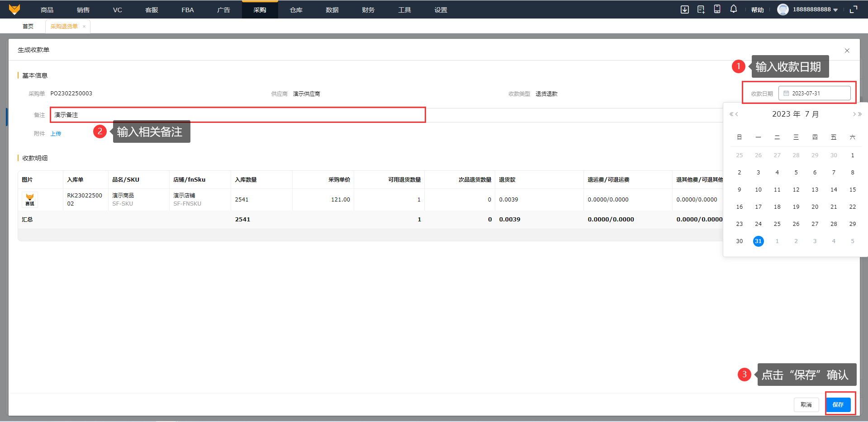868x422 pixels.
Task: Open the notification bell
Action: pyautogui.click(x=733, y=9)
